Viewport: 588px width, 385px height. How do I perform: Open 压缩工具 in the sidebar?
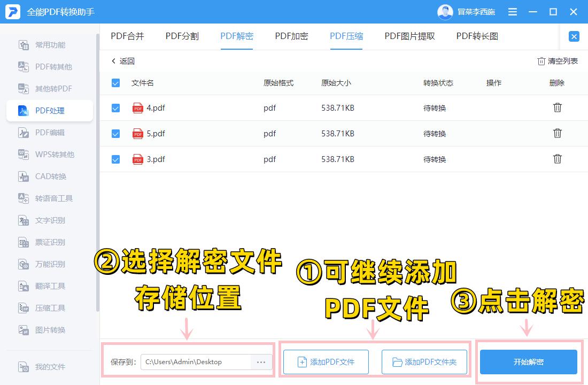coord(50,308)
